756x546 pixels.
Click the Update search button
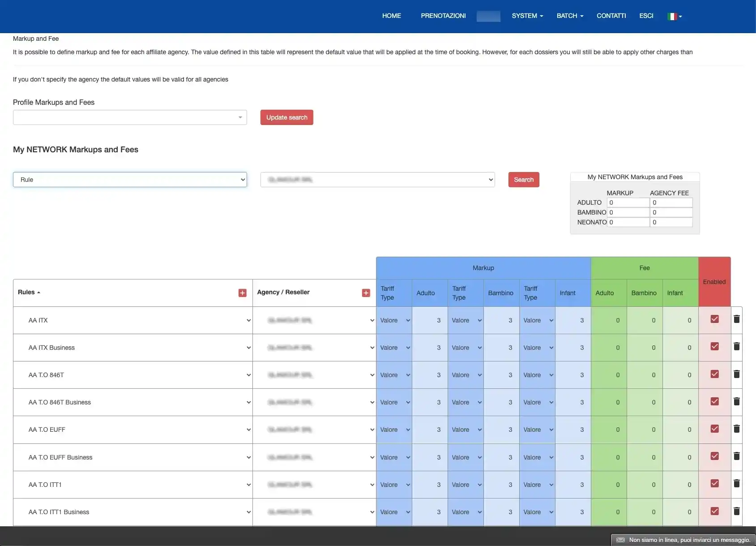click(286, 117)
